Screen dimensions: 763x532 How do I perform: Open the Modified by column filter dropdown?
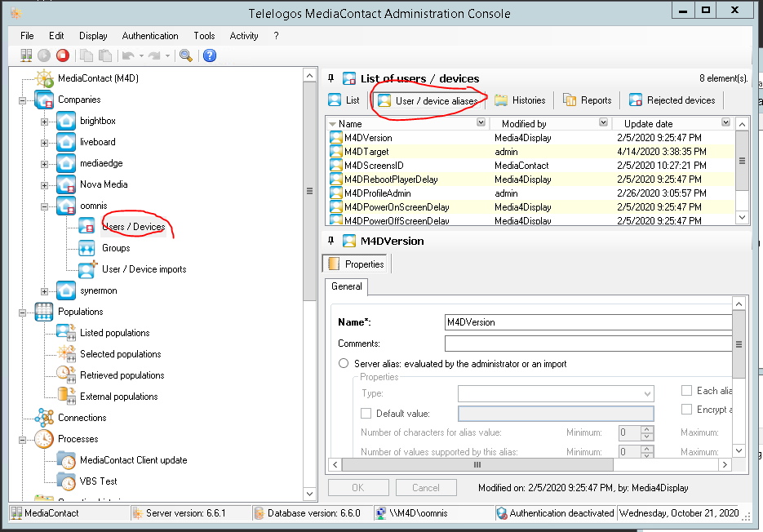[x=603, y=122]
